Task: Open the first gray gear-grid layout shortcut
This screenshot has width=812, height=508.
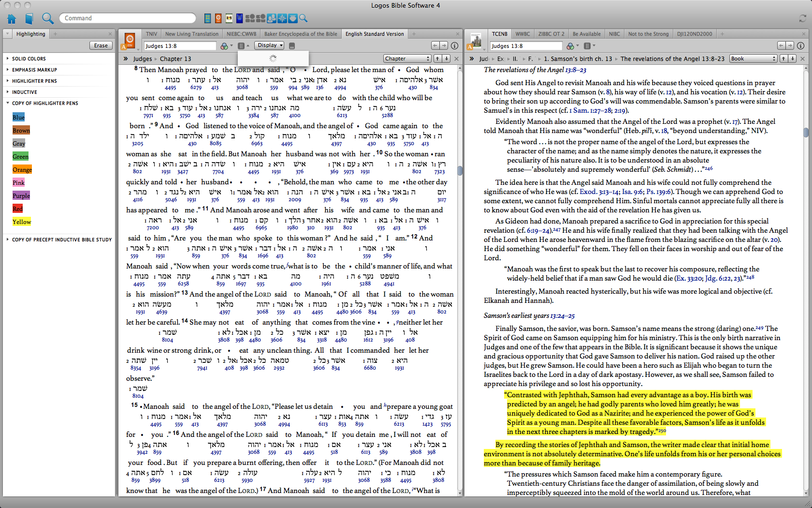Action: tap(250, 18)
